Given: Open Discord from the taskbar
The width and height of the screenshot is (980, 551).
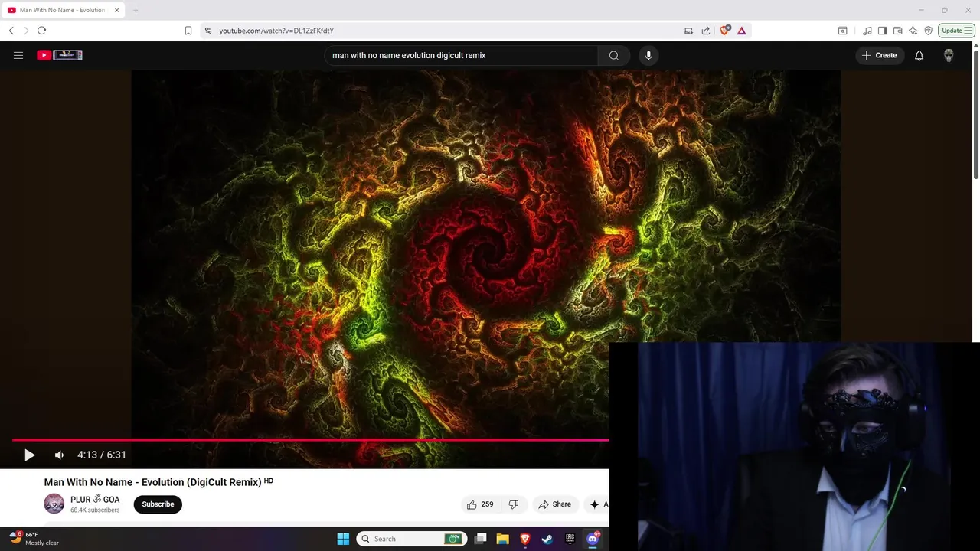Looking at the screenshot, I should [593, 539].
